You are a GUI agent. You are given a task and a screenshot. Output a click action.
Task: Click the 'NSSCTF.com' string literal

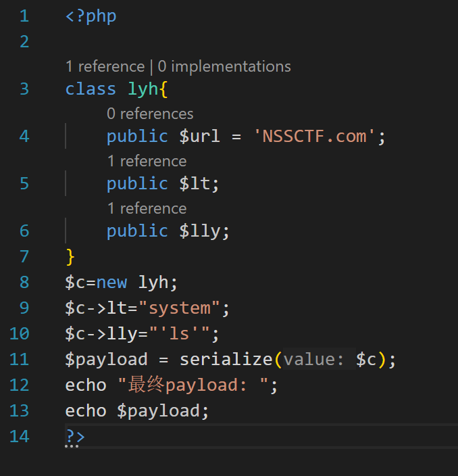(314, 136)
